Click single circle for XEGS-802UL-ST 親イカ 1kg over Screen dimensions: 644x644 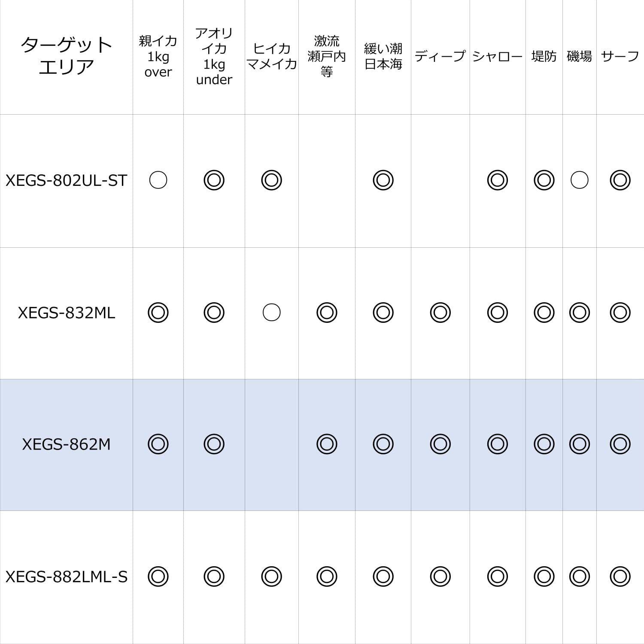point(158,180)
